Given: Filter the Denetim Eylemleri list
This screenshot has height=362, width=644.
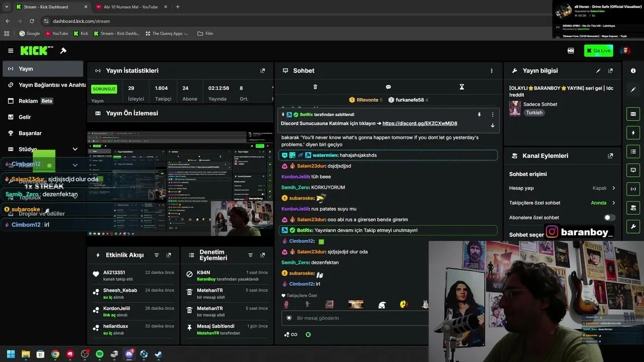Looking at the screenshot, I should (251, 255).
